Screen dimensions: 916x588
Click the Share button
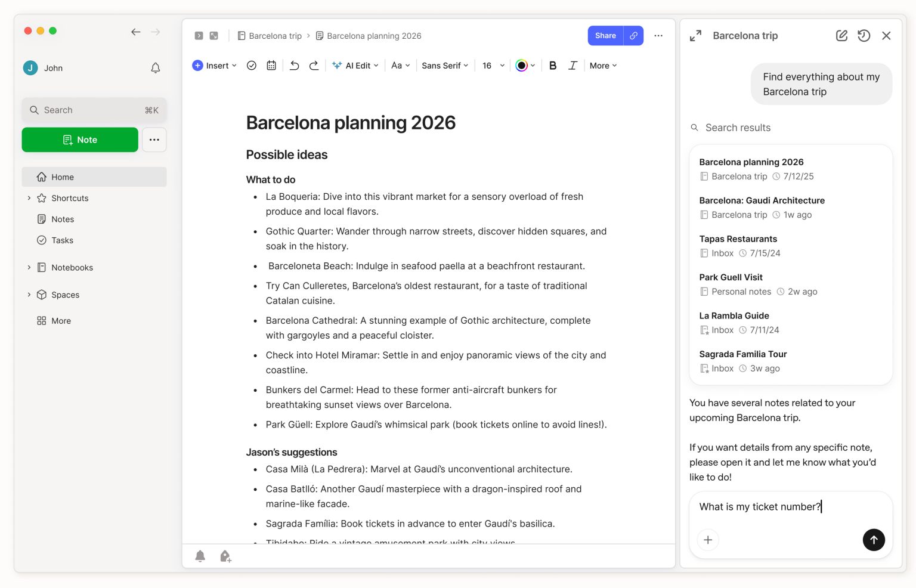tap(605, 35)
